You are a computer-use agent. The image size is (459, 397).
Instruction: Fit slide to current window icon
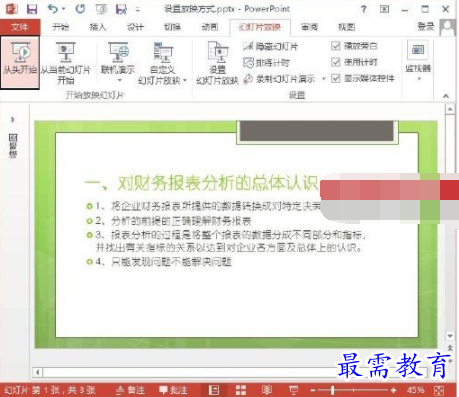(x=439, y=390)
